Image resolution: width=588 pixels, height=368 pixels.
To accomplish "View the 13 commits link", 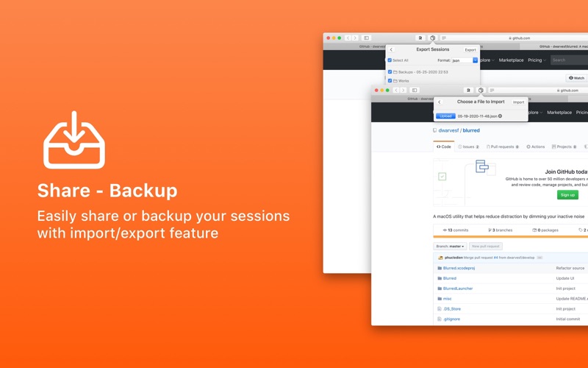I will [x=456, y=230].
